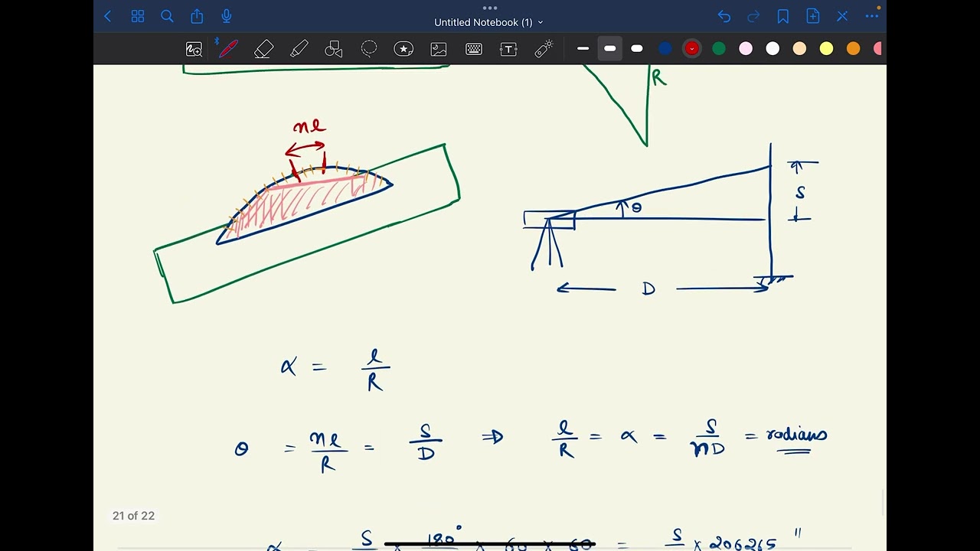Image resolution: width=980 pixels, height=551 pixels.
Task: Bookmark this page
Action: 783,16
